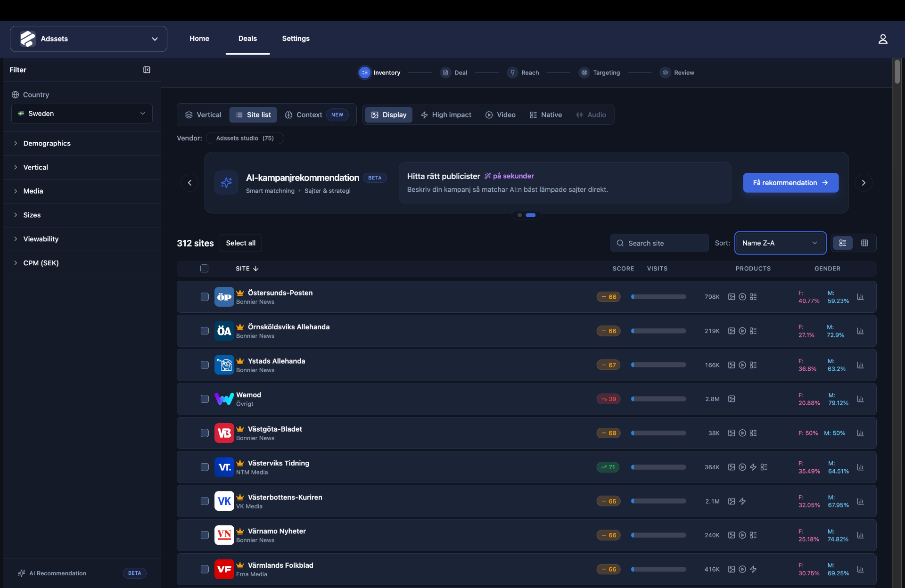The image size is (905, 588).
Task: Open the Name Z-A sort dropdown
Action: [780, 243]
